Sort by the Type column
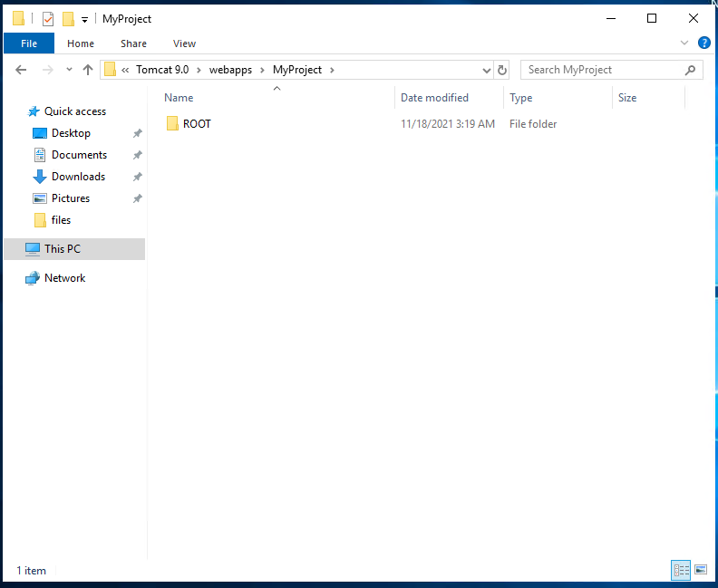 tap(520, 98)
